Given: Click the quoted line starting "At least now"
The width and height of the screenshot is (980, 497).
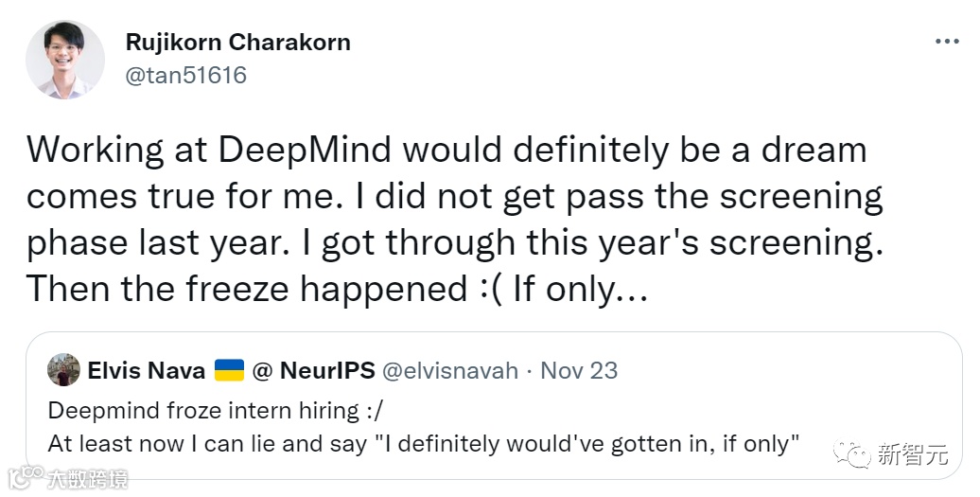Looking at the screenshot, I should [x=424, y=442].
